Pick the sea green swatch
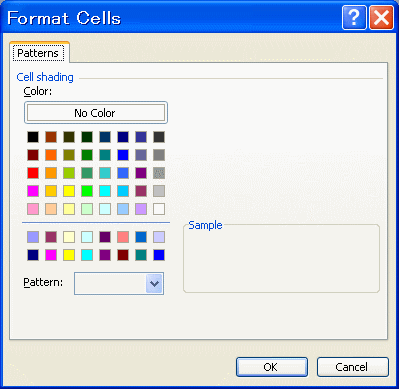 pyautogui.click(x=87, y=173)
